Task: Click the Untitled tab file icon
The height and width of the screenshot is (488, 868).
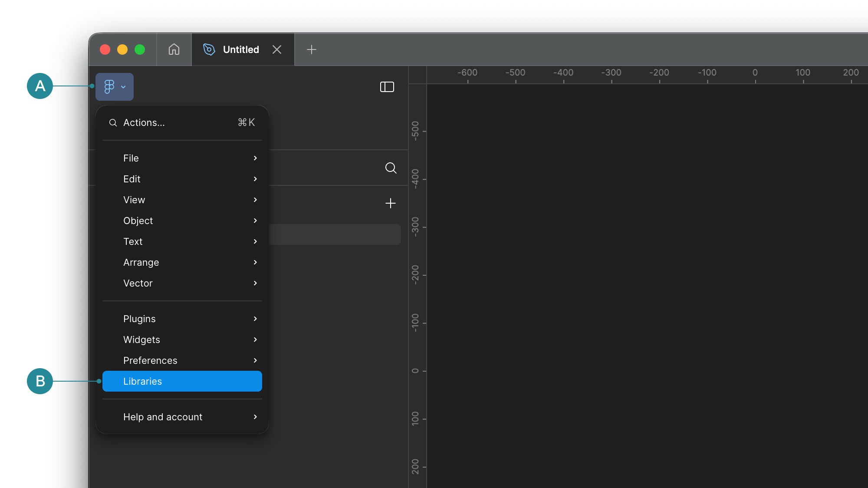Action: (x=209, y=49)
